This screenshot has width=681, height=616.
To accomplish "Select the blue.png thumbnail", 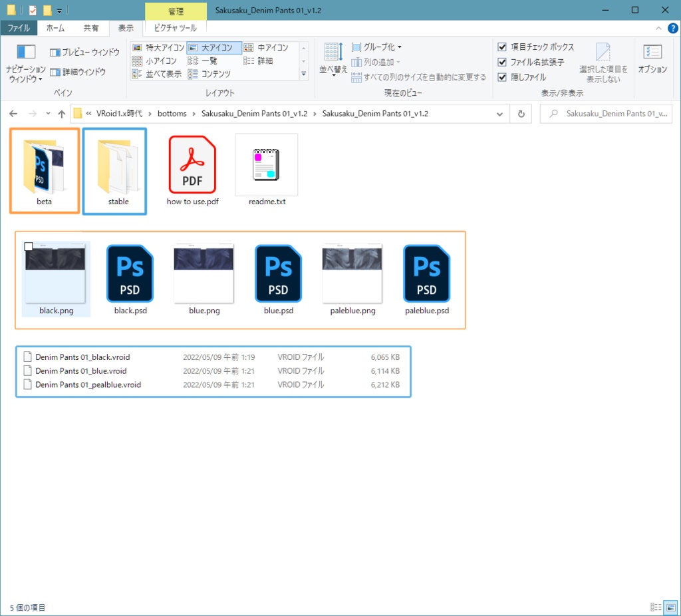I will (204, 273).
